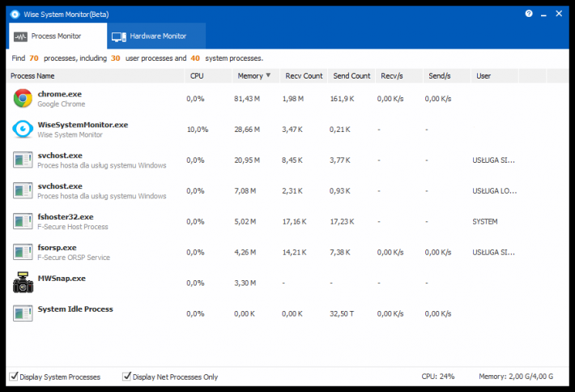Image resolution: width=575 pixels, height=392 pixels.
Task: Sort by Memory column header
Action: (256, 76)
